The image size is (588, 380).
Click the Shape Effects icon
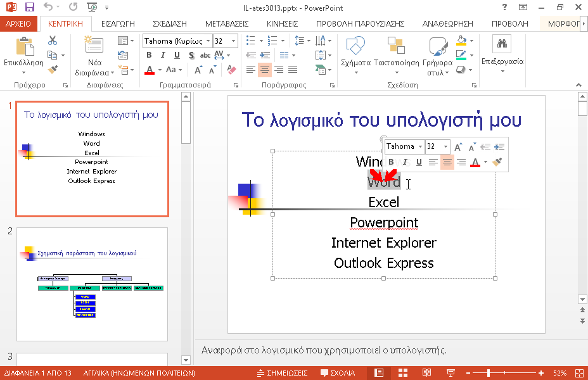click(461, 70)
